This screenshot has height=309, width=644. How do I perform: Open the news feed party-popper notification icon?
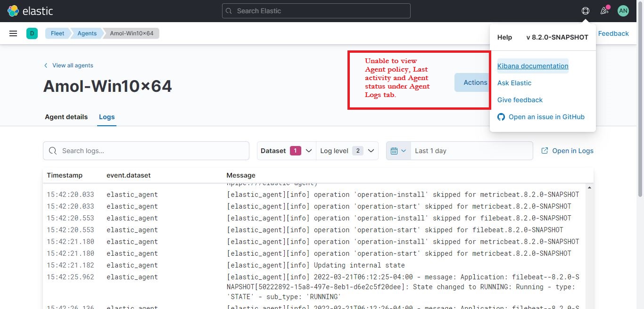pyautogui.click(x=604, y=10)
